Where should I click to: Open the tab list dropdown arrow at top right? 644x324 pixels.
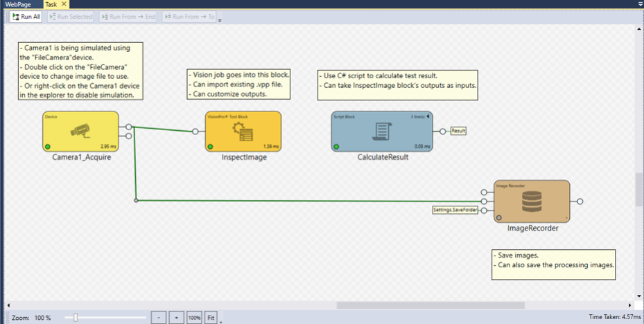[x=638, y=4]
